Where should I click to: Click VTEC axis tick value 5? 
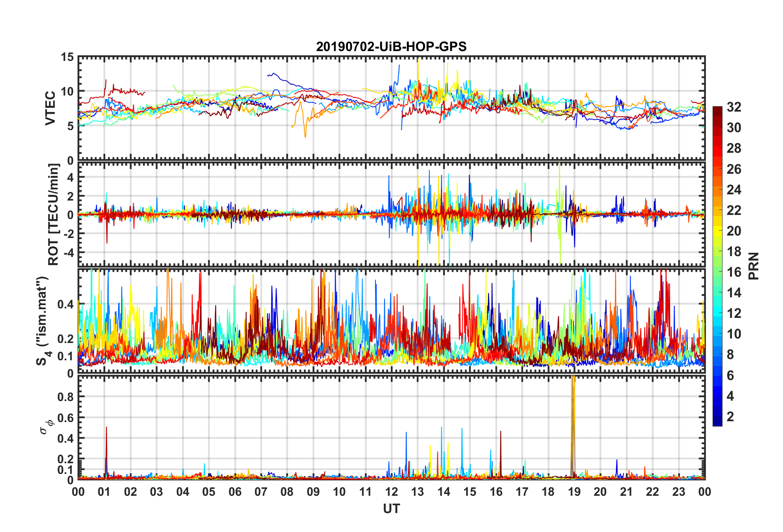[x=70, y=126]
